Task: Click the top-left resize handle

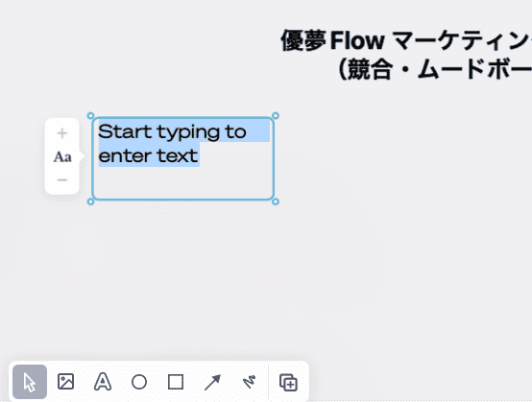Action: [x=90, y=116]
